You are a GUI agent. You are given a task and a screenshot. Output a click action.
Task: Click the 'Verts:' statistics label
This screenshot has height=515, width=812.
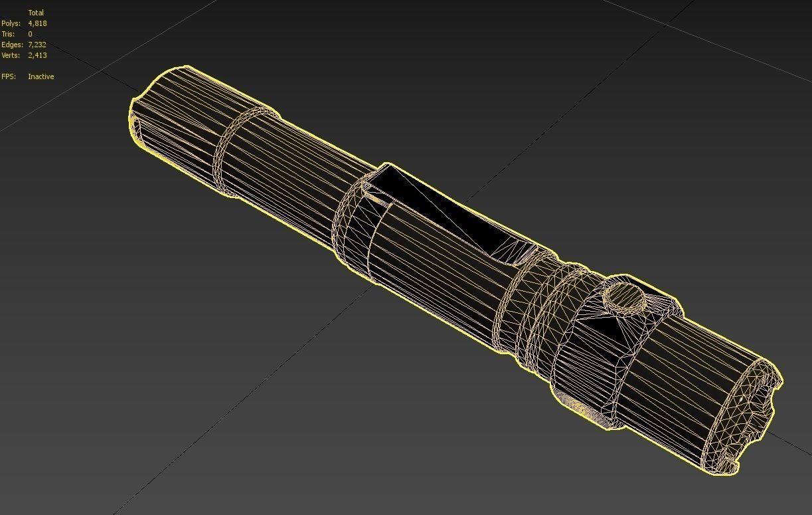point(11,55)
